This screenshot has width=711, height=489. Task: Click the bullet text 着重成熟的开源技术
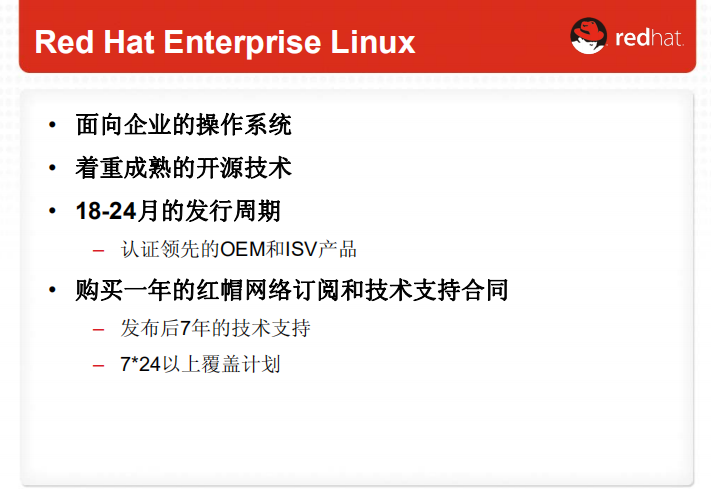tap(183, 168)
